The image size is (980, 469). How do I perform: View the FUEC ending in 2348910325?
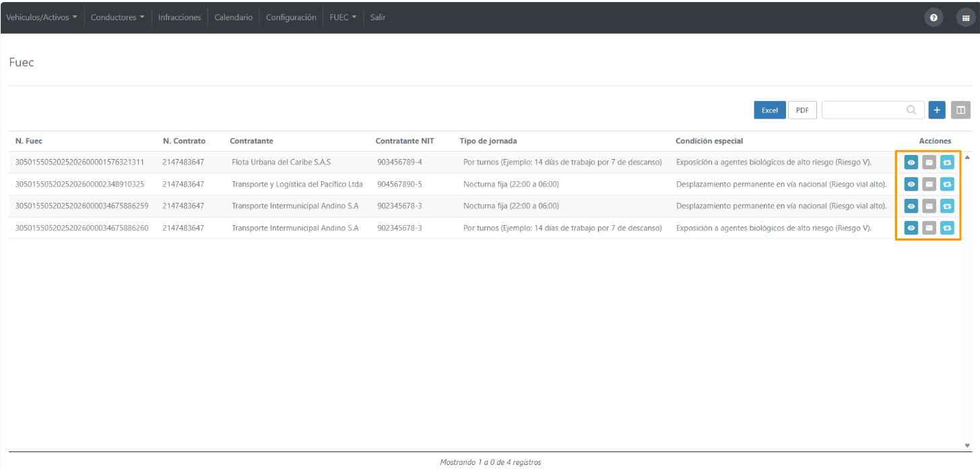(911, 184)
